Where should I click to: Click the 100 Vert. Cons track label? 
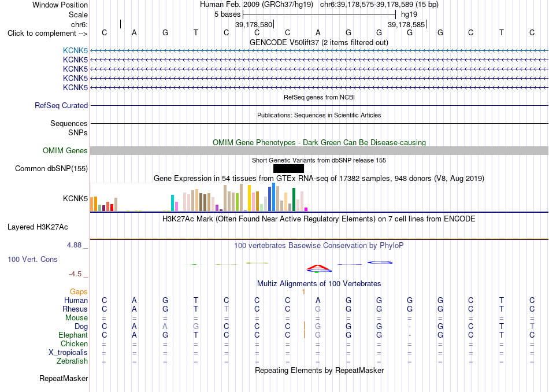[32, 259]
